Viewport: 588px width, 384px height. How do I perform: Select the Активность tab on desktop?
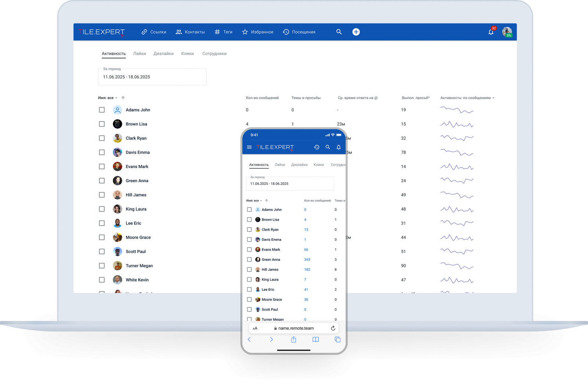point(114,54)
